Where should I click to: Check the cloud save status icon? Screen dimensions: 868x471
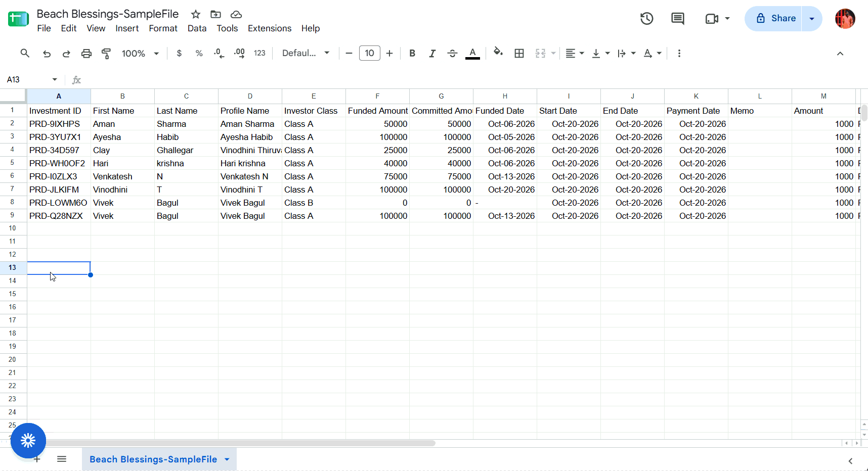point(236,14)
